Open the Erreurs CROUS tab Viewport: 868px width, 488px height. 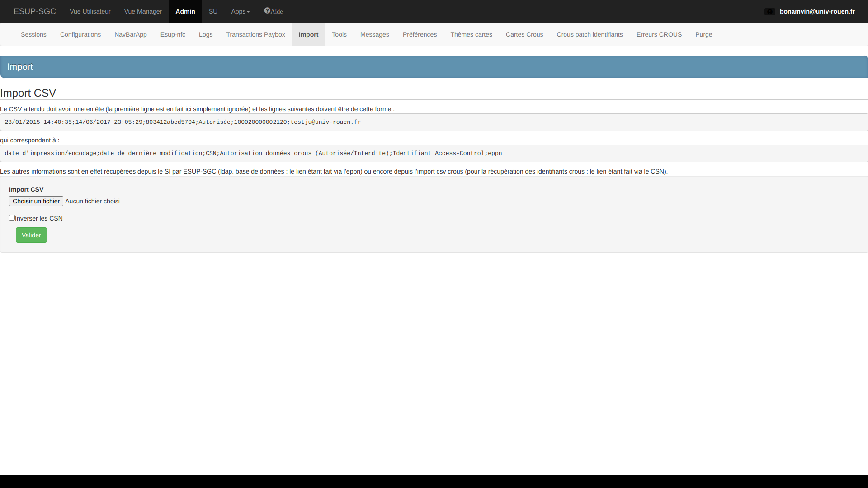coord(659,34)
